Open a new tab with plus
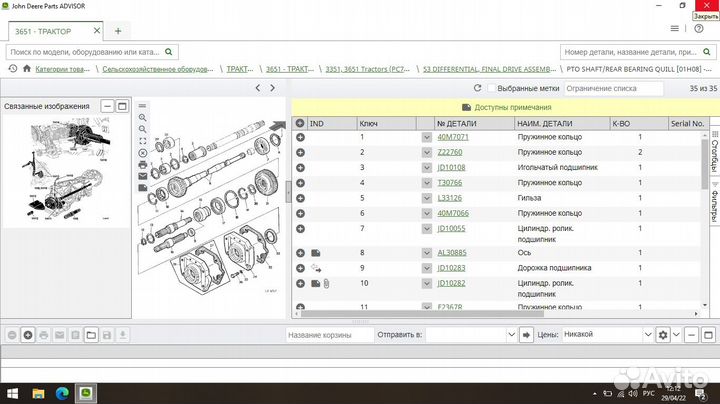Screen dimensions: 720x404 pos(118,31)
